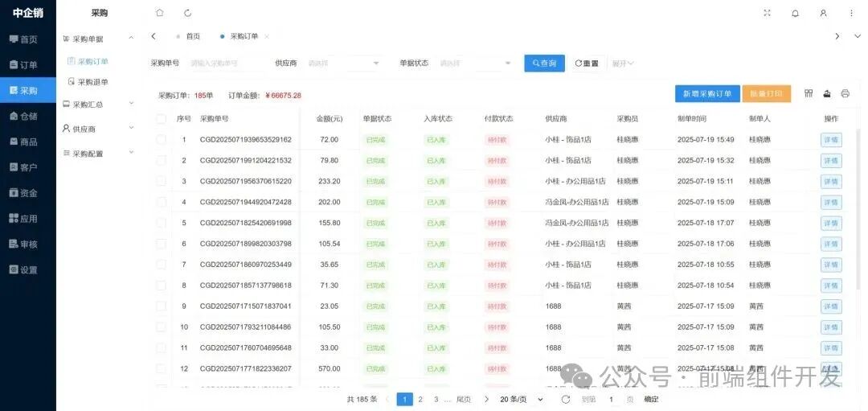
Task: Check row 6 order CGD2025071899820303798
Action: [x=161, y=244]
